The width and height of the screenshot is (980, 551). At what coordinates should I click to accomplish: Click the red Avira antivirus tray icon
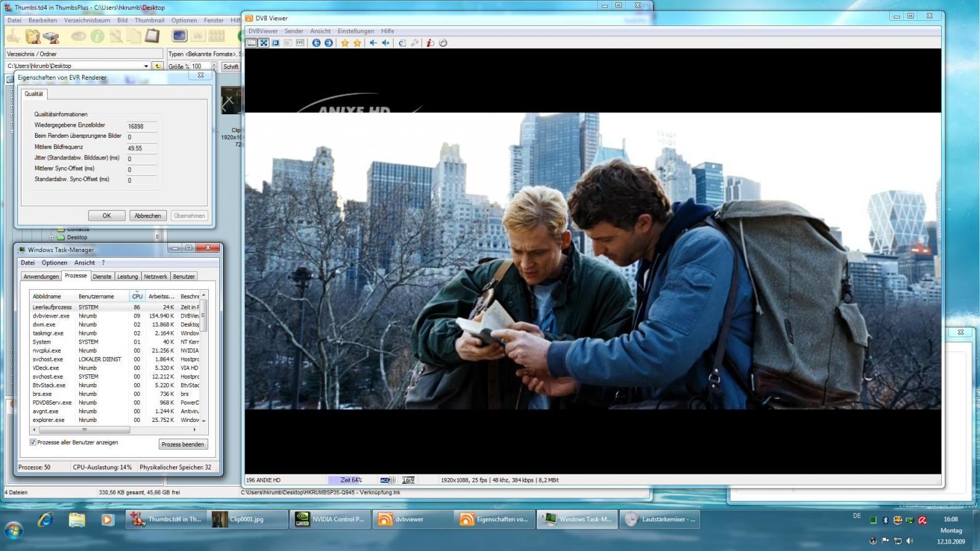coord(922,520)
